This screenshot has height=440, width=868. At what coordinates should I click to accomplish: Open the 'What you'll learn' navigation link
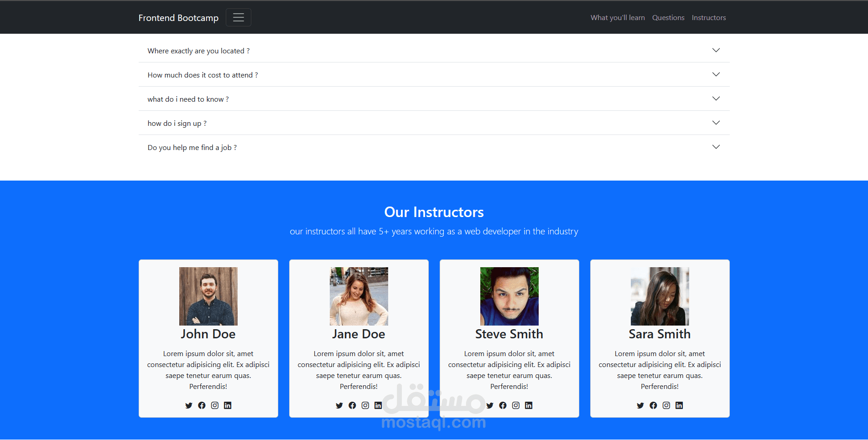(617, 17)
